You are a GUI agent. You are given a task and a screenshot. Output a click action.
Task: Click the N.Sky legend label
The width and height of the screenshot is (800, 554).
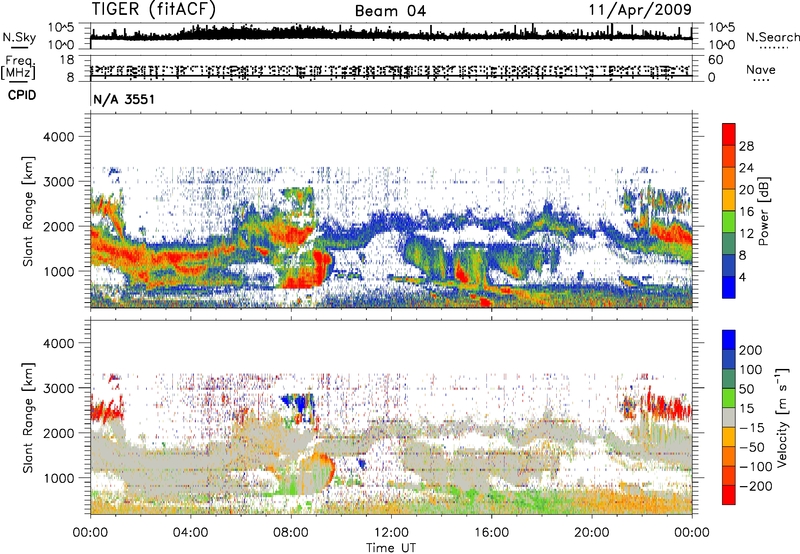pyautogui.click(x=19, y=37)
